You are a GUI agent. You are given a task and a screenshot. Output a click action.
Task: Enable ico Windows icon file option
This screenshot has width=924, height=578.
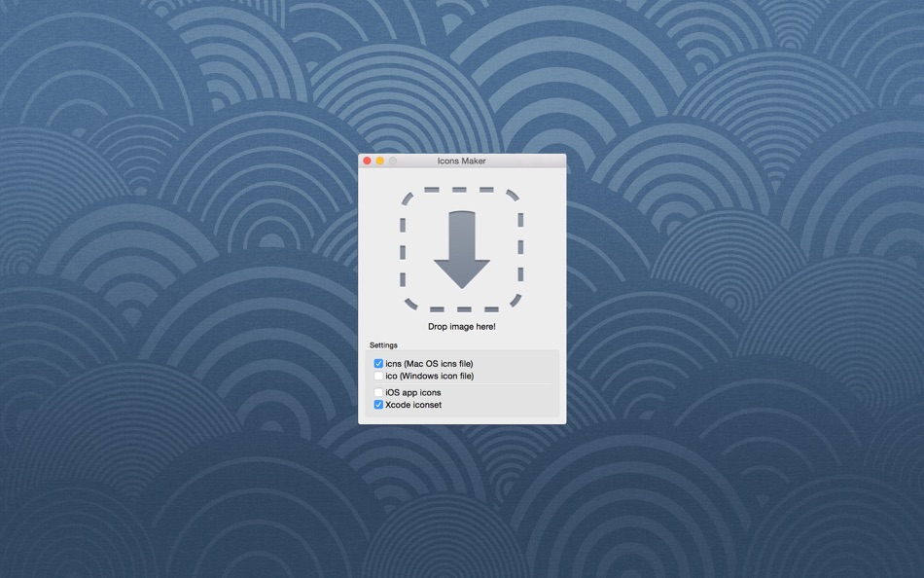click(378, 376)
